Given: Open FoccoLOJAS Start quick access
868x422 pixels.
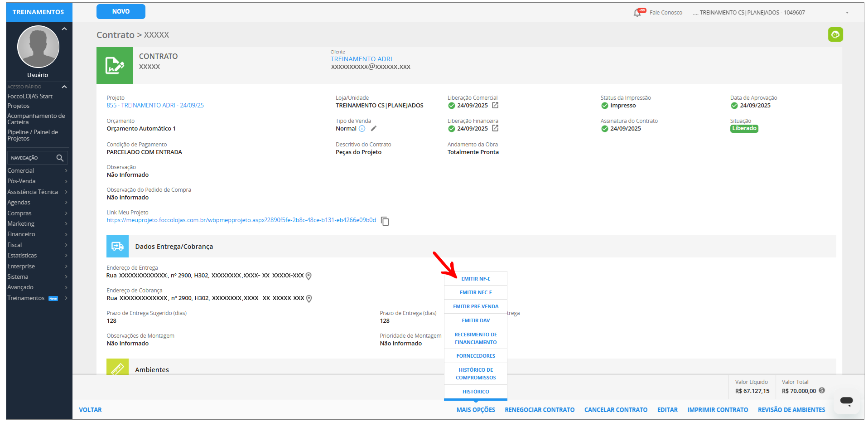Looking at the screenshot, I should 30,96.
